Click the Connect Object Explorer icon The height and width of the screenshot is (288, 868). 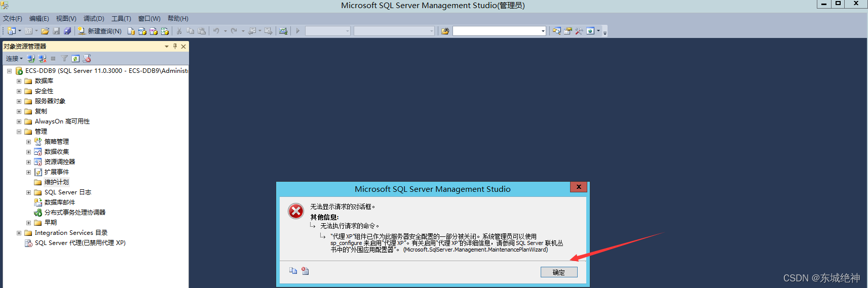pos(31,59)
